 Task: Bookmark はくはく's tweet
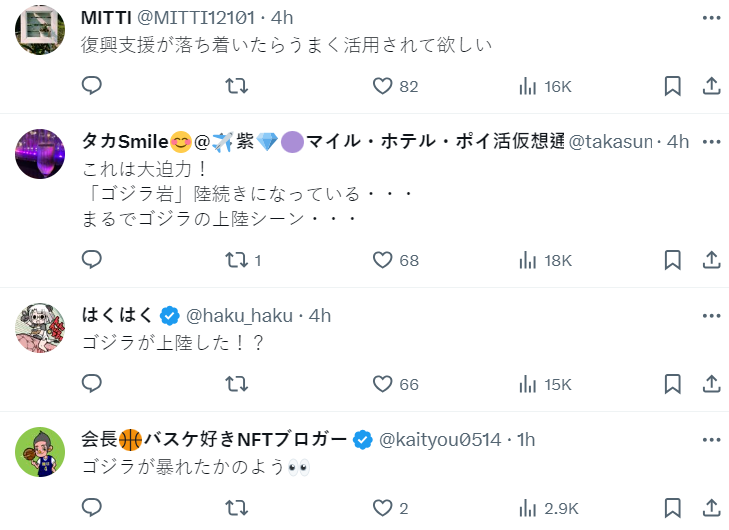click(x=673, y=384)
